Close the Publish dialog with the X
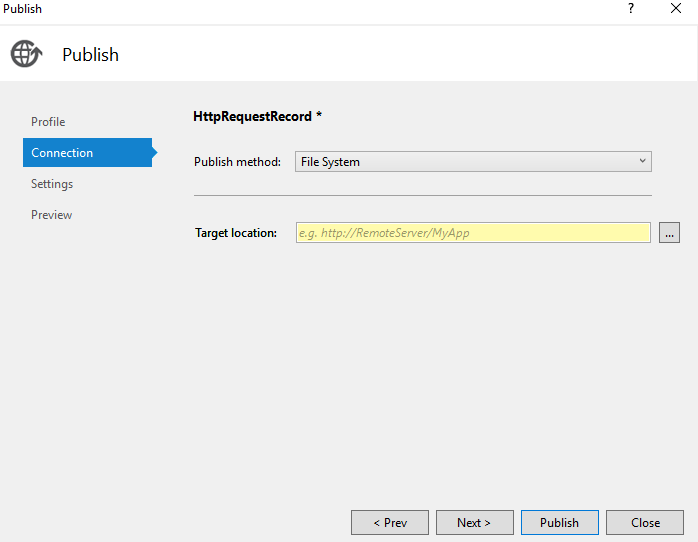Viewport: 698px width, 542px height. (x=676, y=9)
